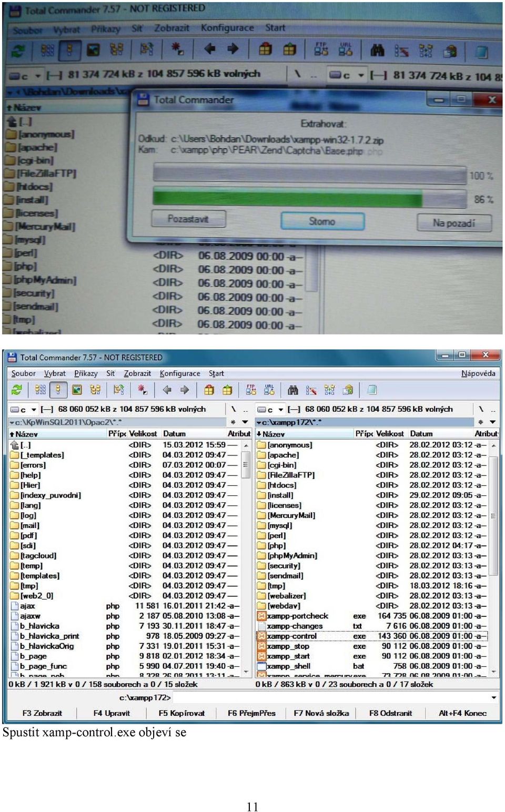
Task: Open directory history arrow of left panel Opac2
Action: 245,422
